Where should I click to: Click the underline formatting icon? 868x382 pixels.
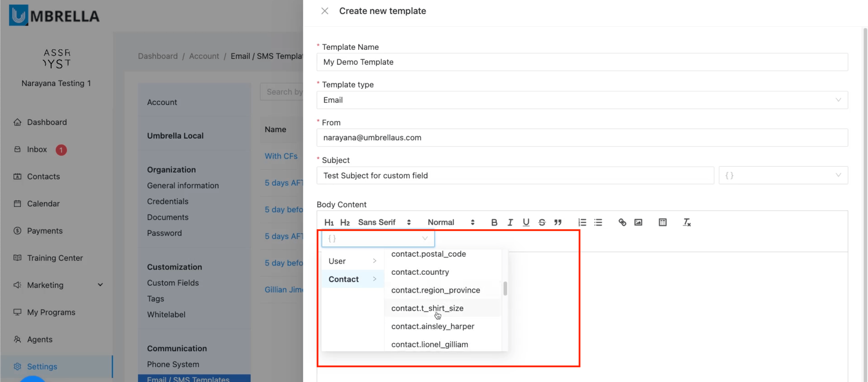(526, 223)
